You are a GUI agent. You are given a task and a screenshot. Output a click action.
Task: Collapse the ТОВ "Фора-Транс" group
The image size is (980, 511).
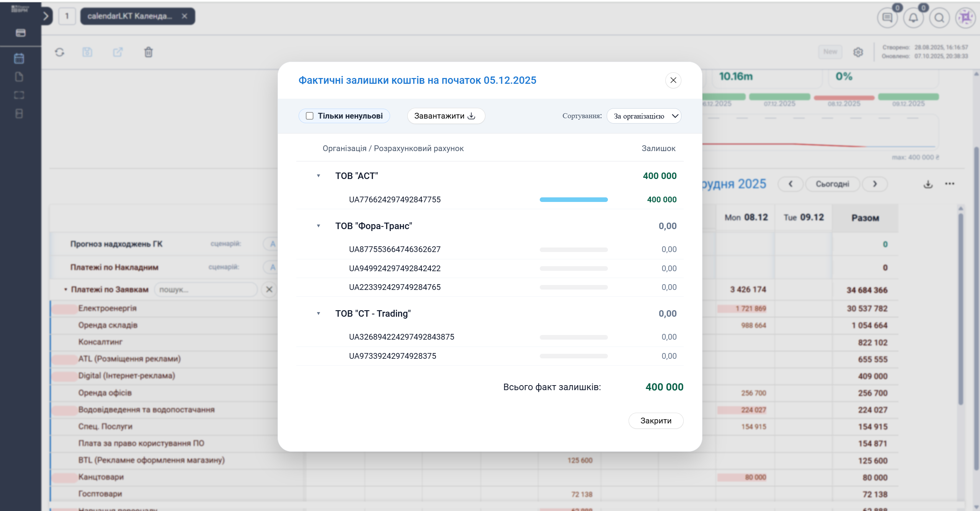(318, 226)
